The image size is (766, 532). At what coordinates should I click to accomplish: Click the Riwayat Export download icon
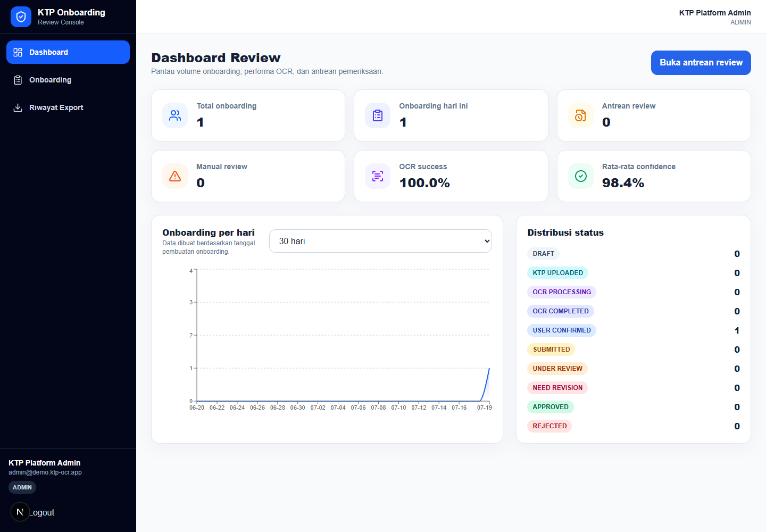coord(18,107)
